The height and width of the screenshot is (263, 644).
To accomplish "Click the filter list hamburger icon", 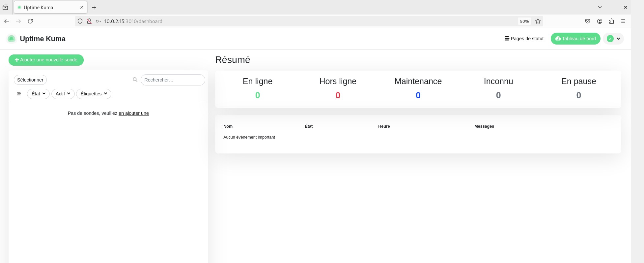I will pos(19,94).
